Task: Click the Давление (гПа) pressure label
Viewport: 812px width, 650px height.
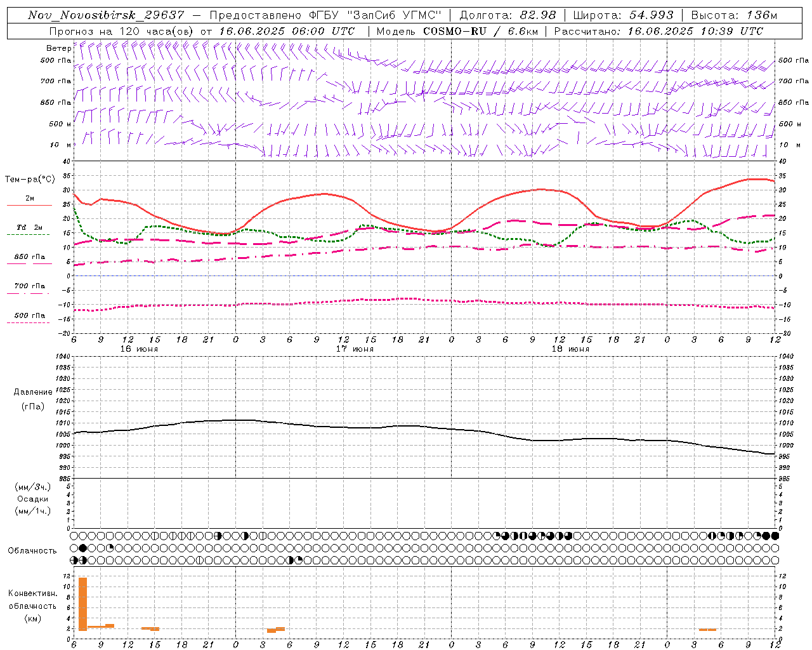Action: tap(32, 399)
